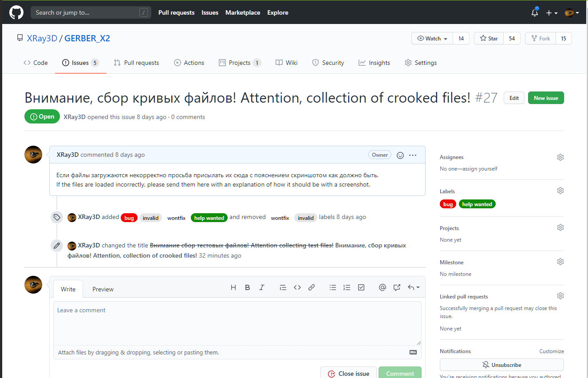This screenshot has height=378, width=588.
Task: Go to Explore
Action: coord(278,12)
